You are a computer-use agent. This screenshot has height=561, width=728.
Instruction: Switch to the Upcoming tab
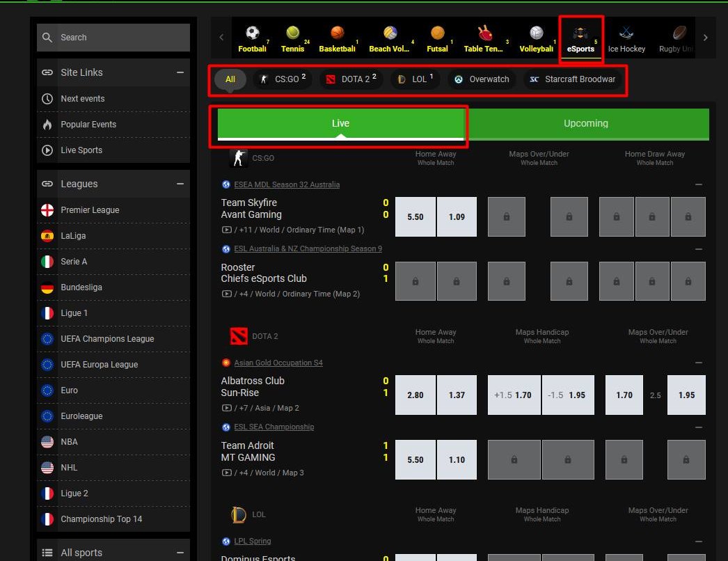pos(586,123)
